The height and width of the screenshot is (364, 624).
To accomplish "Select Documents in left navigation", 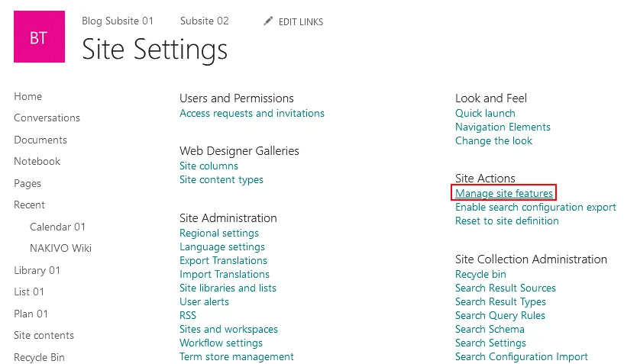I will point(40,140).
